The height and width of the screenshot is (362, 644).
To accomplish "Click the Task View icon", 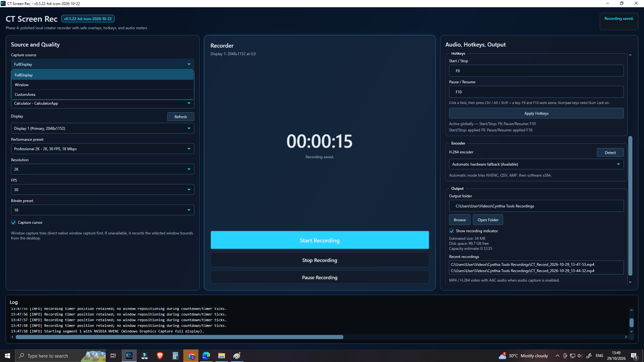I will point(113,356).
